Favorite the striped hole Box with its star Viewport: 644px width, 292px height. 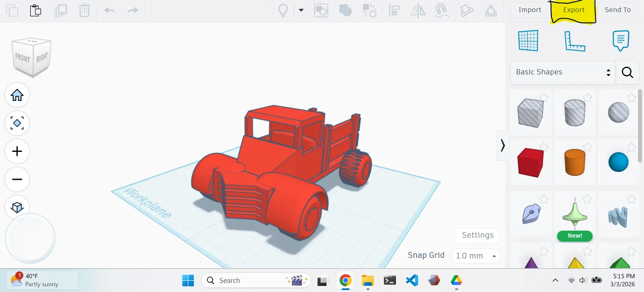click(544, 97)
